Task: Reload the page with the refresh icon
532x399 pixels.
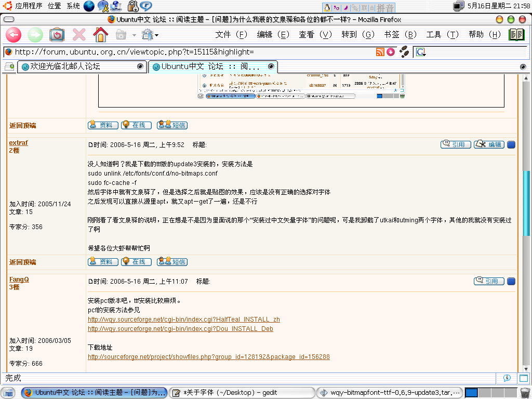Action: point(57,35)
